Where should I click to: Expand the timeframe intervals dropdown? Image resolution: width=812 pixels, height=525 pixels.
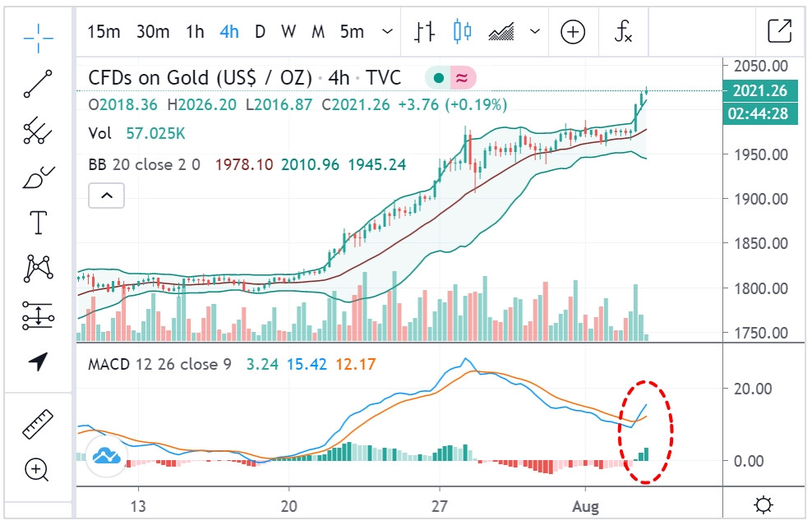click(388, 32)
